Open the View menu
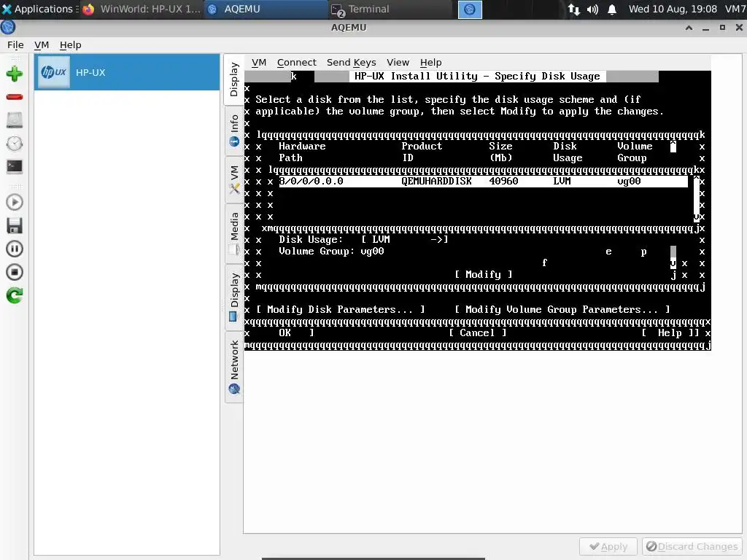The width and height of the screenshot is (747, 560). pos(398,63)
